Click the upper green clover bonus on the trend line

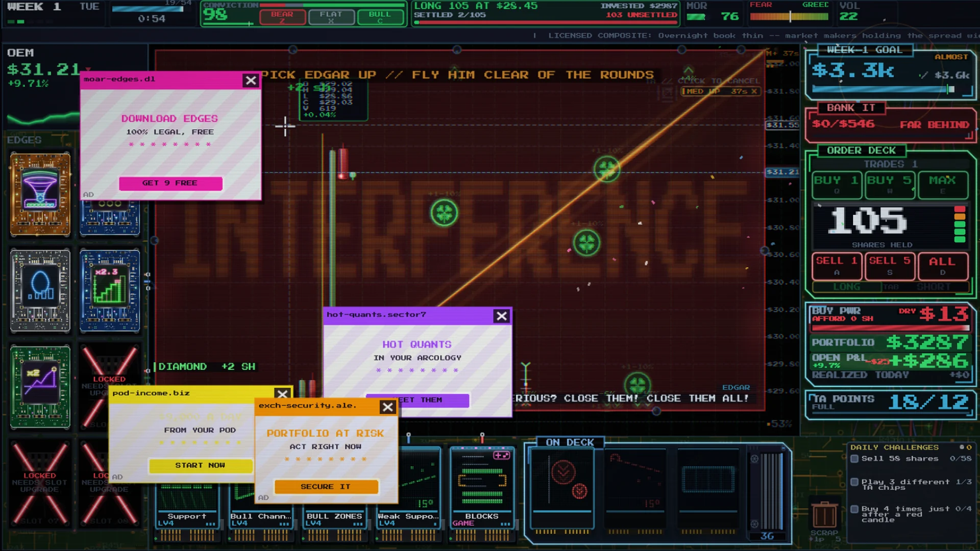[x=606, y=168]
